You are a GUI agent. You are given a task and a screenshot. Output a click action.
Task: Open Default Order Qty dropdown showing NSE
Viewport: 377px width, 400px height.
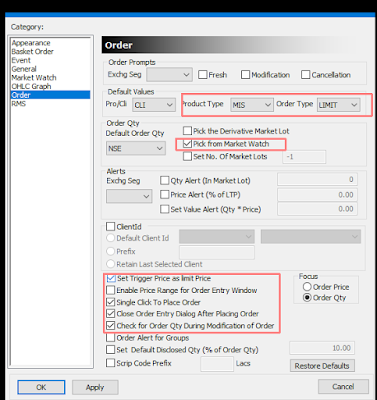click(x=136, y=148)
